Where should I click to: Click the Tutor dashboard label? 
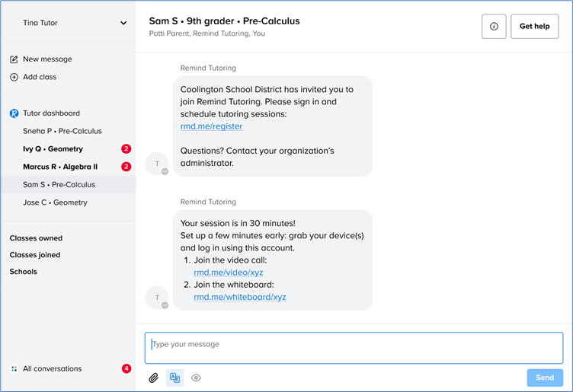[x=51, y=113]
